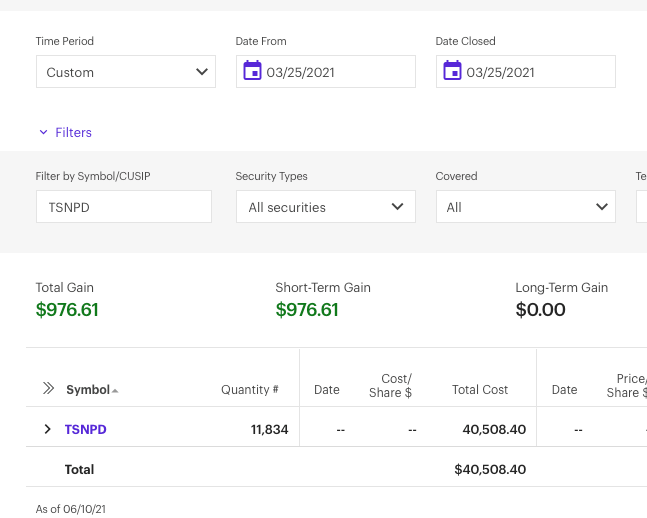Screen dimensions: 647x518
Task: Click the Symbol sort arrow
Action: [x=115, y=390]
